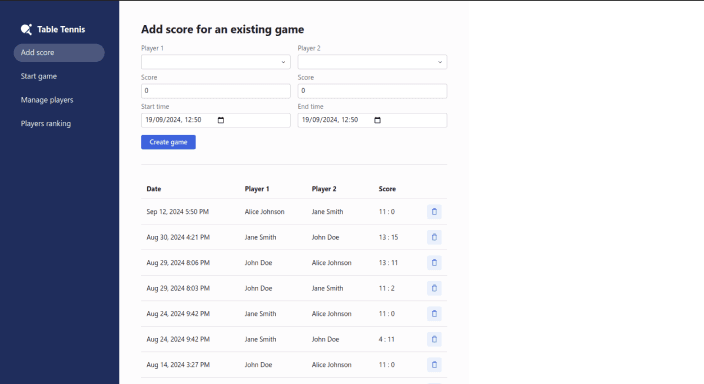The width and height of the screenshot is (704, 384).
Task: Click the Table Tennis paddle logo icon
Action: click(26, 29)
